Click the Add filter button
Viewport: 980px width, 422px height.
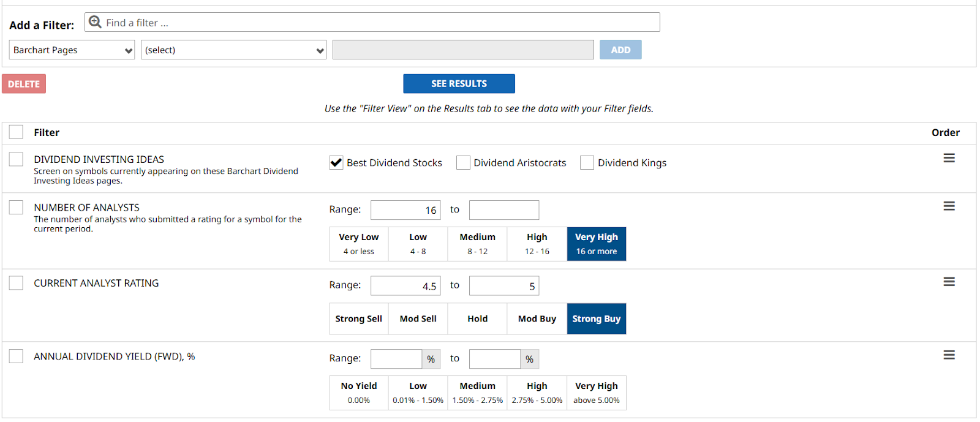click(620, 50)
